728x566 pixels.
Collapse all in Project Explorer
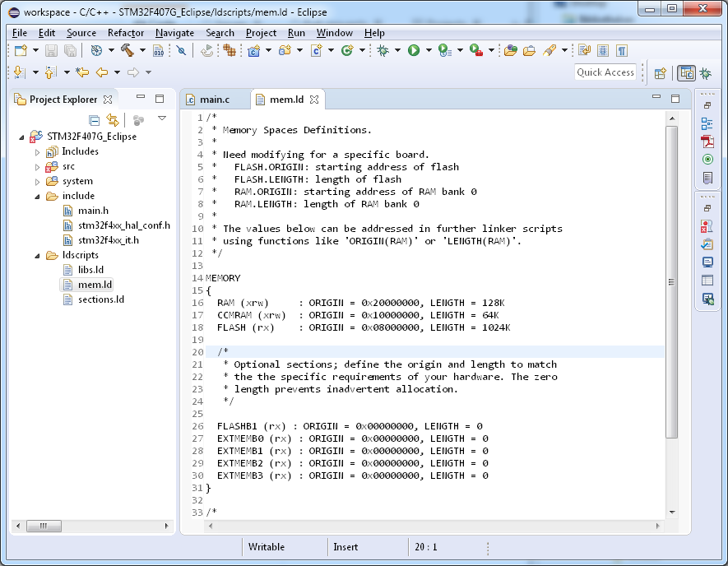[x=95, y=120]
